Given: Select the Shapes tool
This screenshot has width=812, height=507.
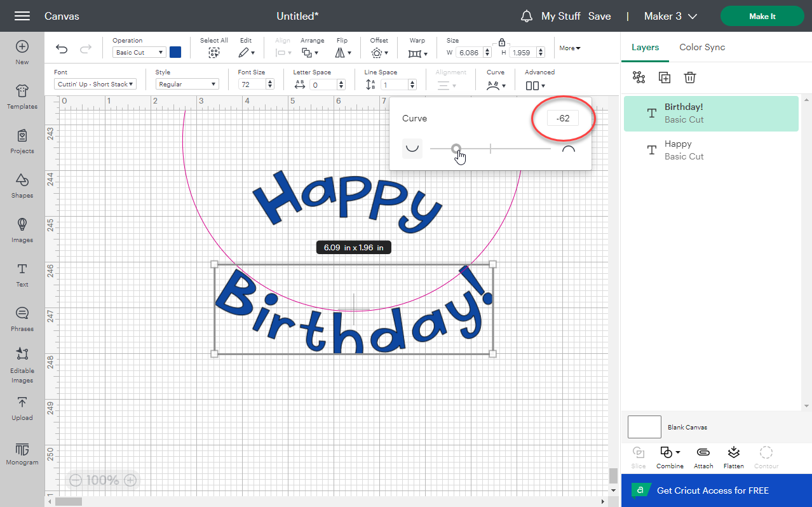Looking at the screenshot, I should tap(22, 186).
